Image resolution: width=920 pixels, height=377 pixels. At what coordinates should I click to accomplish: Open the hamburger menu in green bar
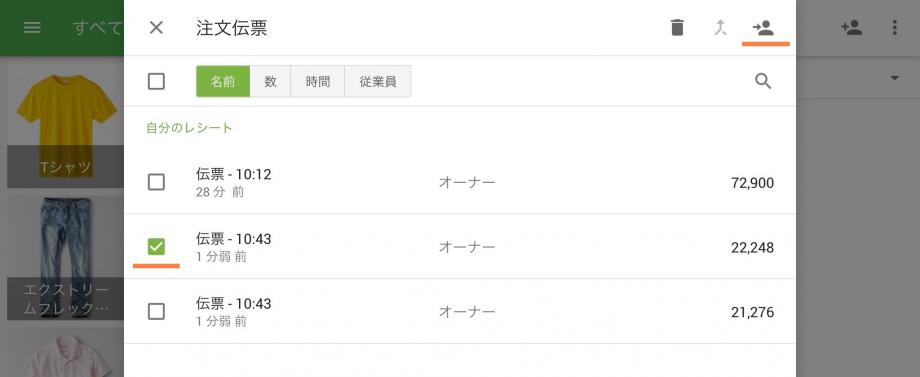click(32, 28)
